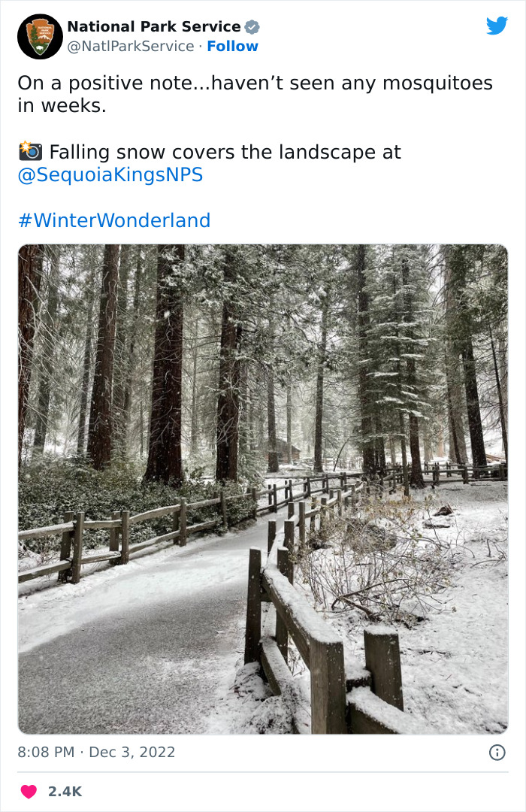Click the Twitter bird logo
This screenshot has height=812, width=526.
[x=497, y=26]
